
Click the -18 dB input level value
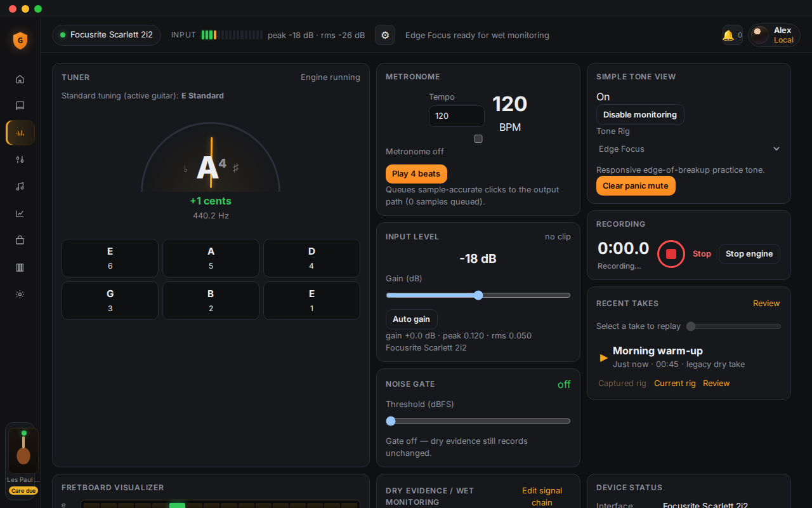click(x=478, y=258)
